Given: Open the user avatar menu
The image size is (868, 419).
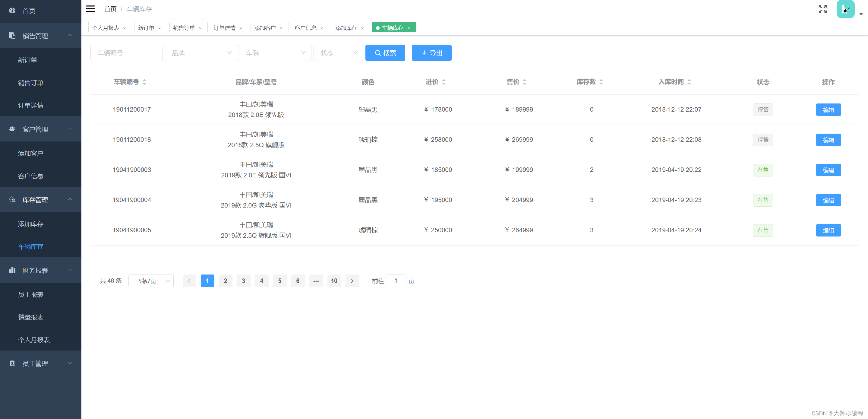Looking at the screenshot, I should 845,9.
